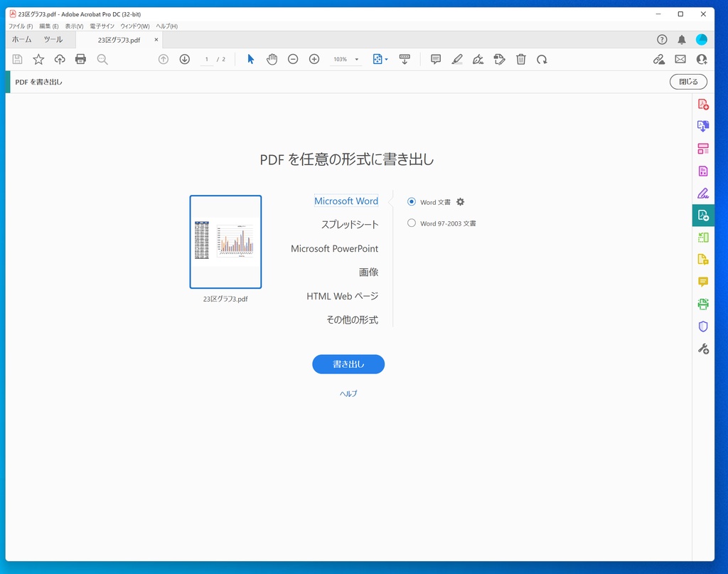Open the ウィンドウ menu
The height and width of the screenshot is (574, 728).
point(135,26)
